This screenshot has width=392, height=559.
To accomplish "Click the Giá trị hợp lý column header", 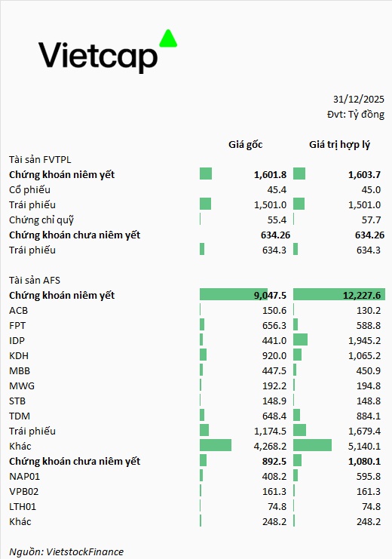I will pos(340,144).
